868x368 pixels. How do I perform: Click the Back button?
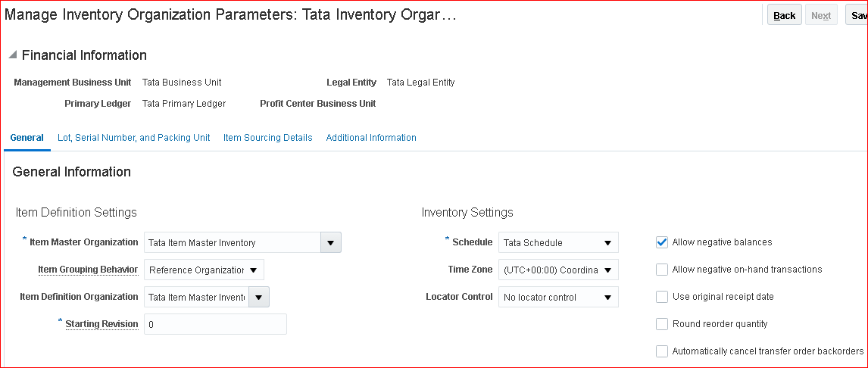pyautogui.click(x=784, y=15)
